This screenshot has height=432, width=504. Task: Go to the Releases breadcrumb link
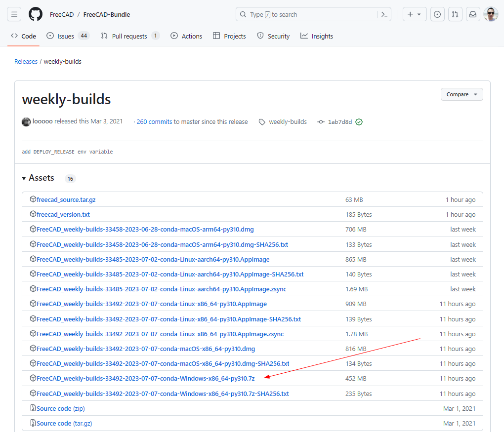tap(26, 61)
